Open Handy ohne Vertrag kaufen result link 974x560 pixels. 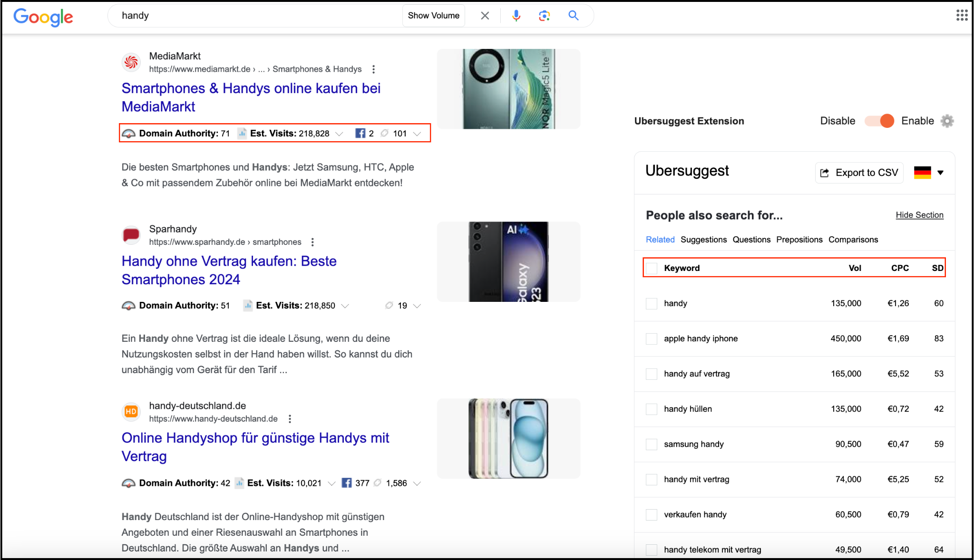(229, 270)
